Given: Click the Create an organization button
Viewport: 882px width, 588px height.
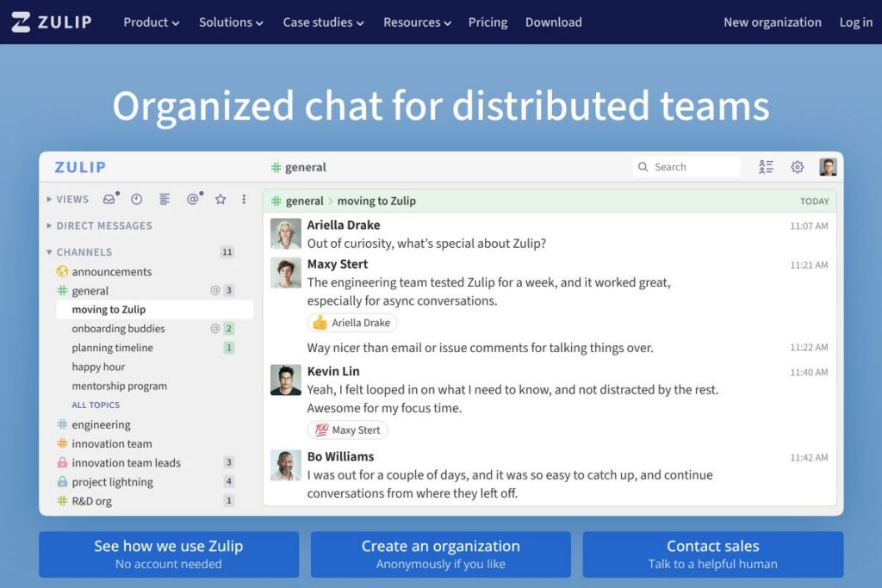Looking at the screenshot, I should [x=440, y=554].
